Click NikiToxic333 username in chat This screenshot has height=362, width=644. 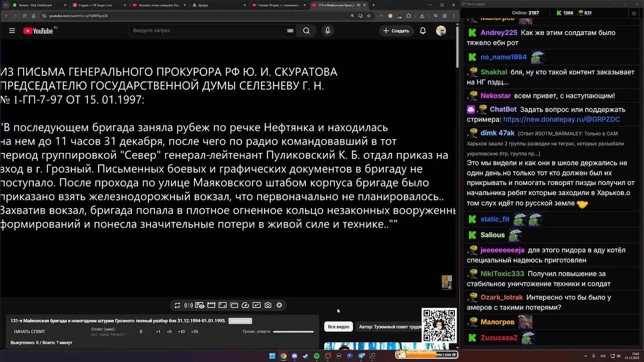pos(502,274)
